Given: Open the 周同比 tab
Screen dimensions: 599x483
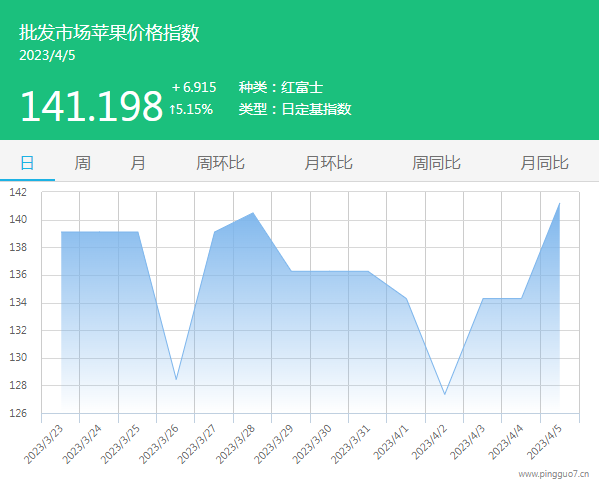Looking at the screenshot, I should (436, 163).
